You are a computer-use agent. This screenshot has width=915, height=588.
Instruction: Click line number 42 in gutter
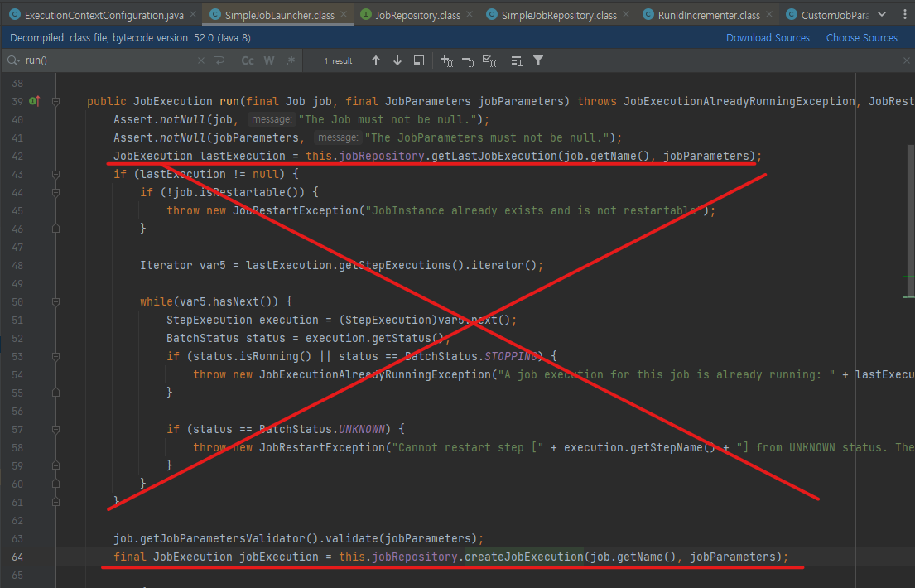[x=17, y=156]
